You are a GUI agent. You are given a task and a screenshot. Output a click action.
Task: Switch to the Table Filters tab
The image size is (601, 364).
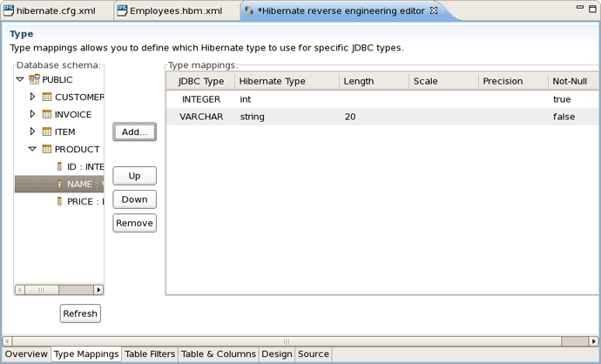coord(150,354)
